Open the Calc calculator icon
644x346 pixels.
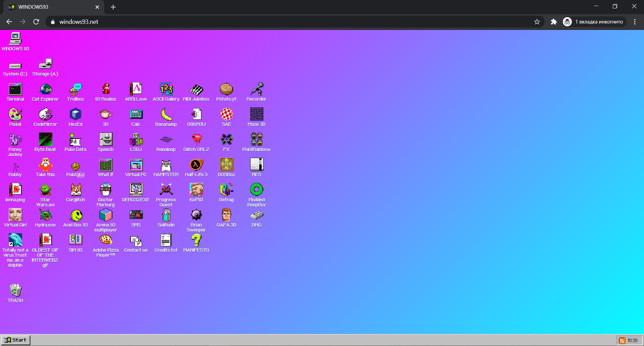point(136,117)
